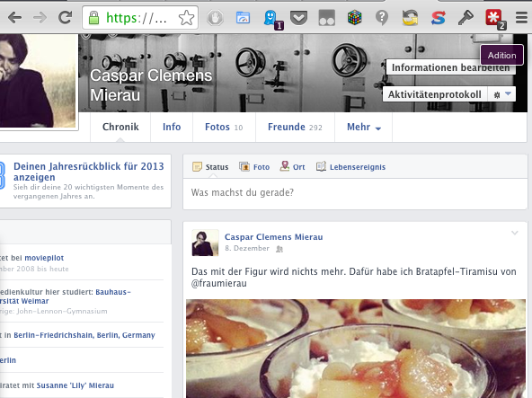Click the Foto camera icon in composer
Screen dimensions: 532x398
244,166
